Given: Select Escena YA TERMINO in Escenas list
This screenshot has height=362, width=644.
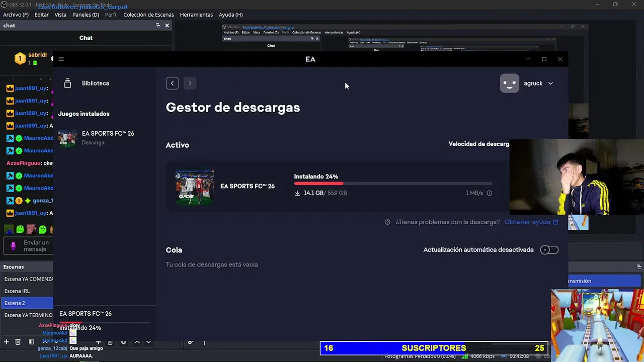Looking at the screenshot, I should 28,315.
